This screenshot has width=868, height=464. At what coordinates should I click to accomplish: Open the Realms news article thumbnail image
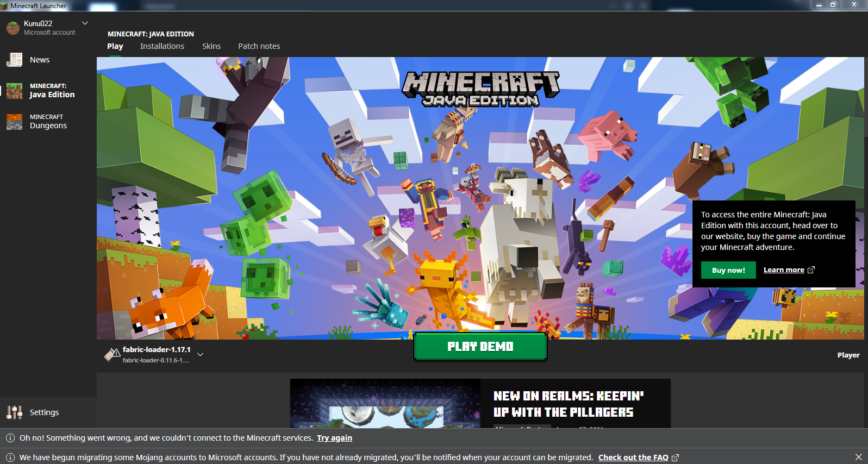[385, 404]
